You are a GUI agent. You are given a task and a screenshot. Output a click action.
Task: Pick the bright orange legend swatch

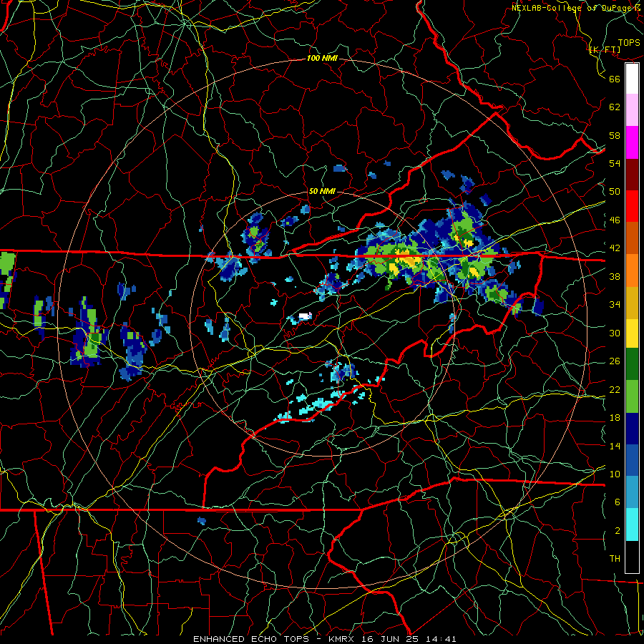pyautogui.click(x=632, y=270)
